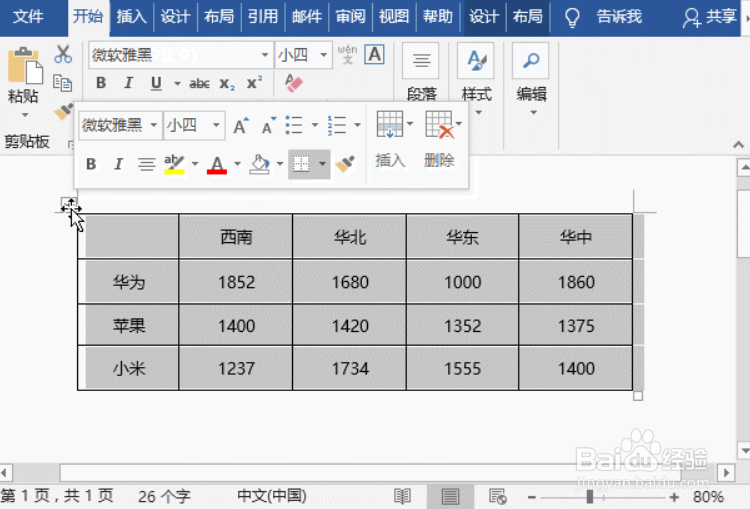Click the borders icon in mini toolbar
The width and height of the screenshot is (750, 509).
pyautogui.click(x=301, y=164)
